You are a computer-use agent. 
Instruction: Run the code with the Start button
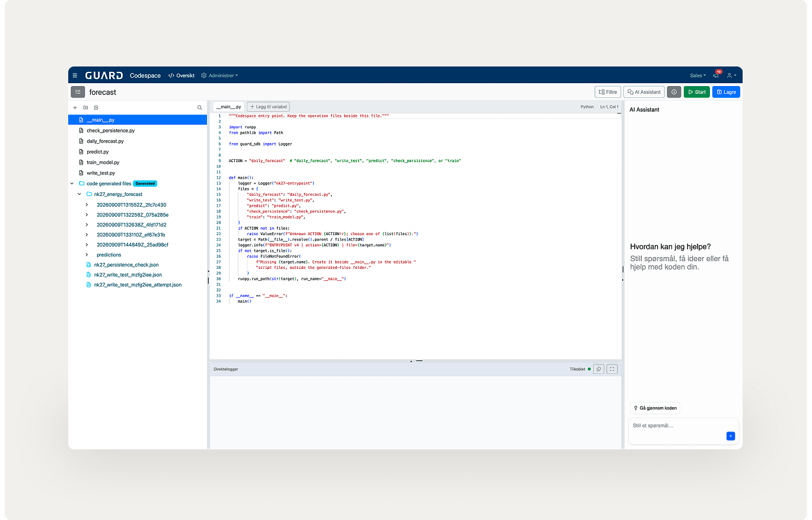(x=696, y=92)
